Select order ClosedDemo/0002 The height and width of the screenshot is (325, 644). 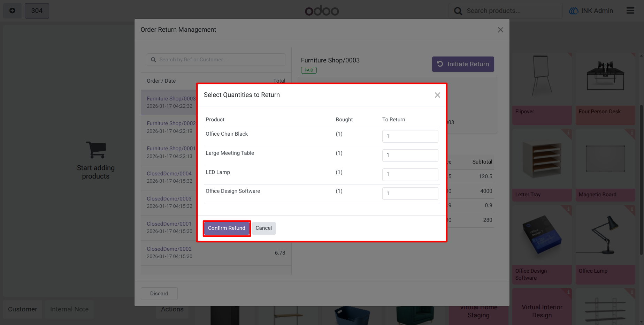pyautogui.click(x=216, y=253)
